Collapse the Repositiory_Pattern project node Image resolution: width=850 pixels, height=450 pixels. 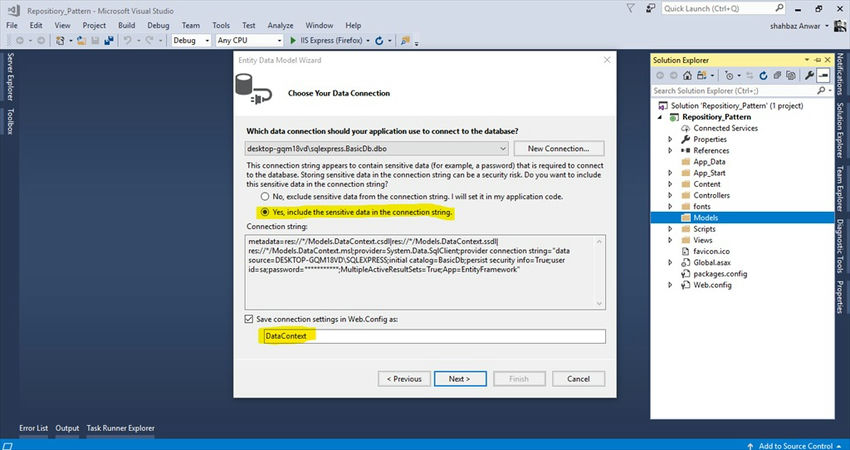click(x=660, y=117)
